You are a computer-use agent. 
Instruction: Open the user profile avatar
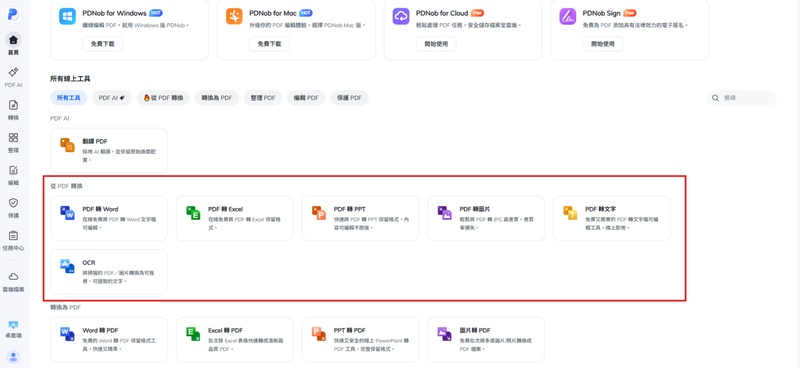click(x=13, y=357)
